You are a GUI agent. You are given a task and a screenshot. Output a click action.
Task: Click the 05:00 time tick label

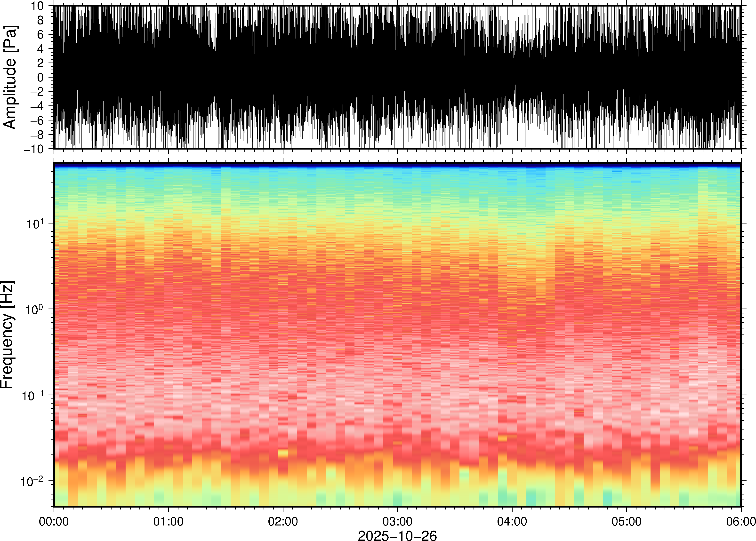tap(626, 521)
